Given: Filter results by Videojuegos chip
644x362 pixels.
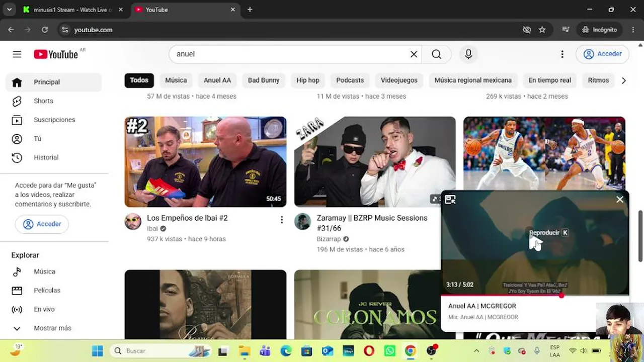Looking at the screenshot, I should pyautogui.click(x=399, y=80).
